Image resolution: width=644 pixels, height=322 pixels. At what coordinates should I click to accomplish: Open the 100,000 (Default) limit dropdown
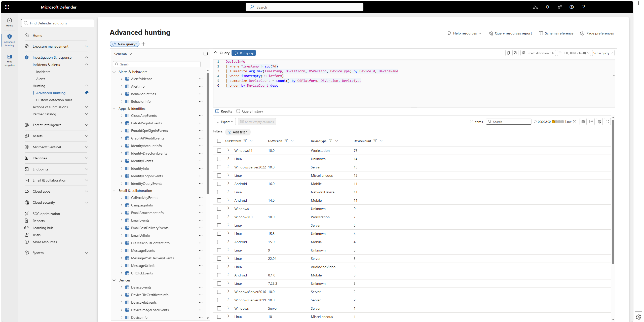pos(574,53)
